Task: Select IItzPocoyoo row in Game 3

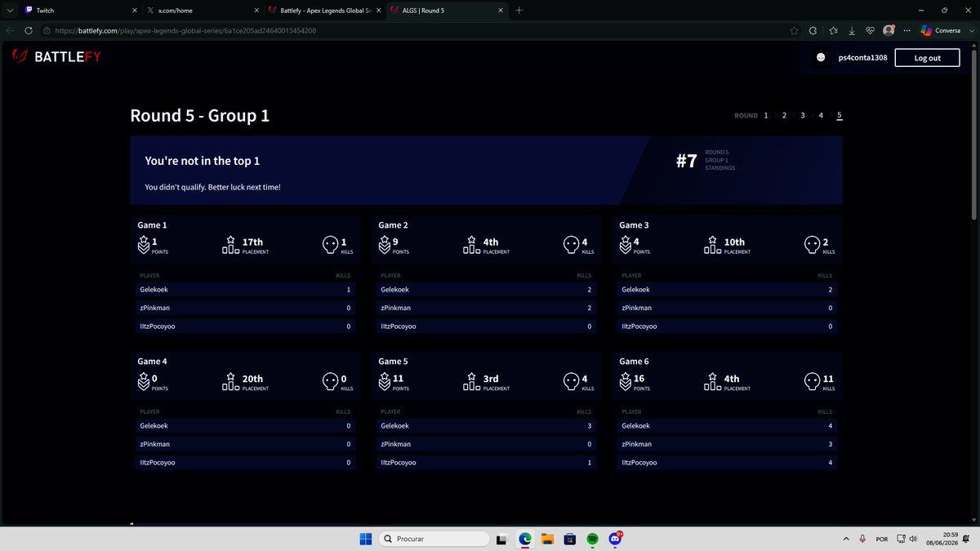Action: pos(727,327)
